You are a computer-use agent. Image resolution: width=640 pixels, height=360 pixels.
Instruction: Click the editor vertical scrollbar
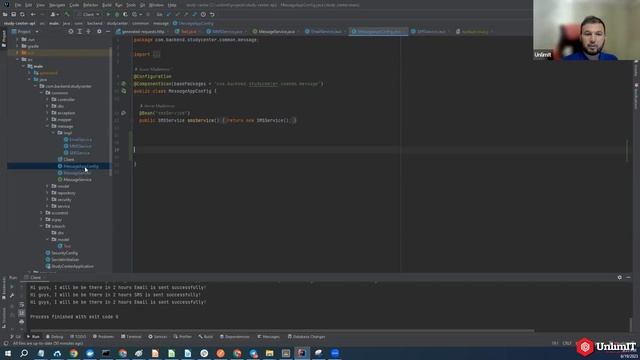(x=627, y=151)
